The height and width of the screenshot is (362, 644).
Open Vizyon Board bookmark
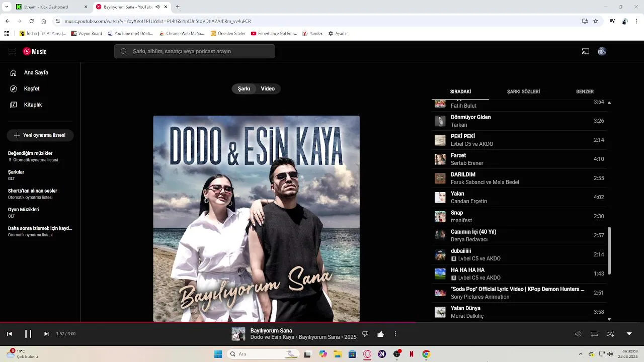click(x=87, y=34)
